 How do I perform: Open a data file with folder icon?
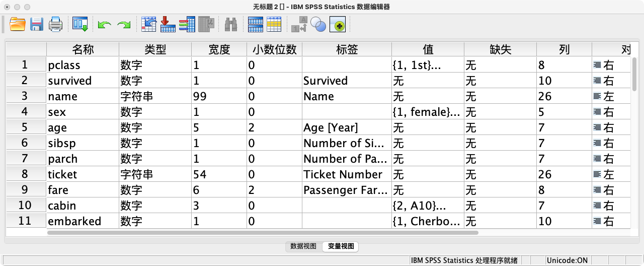click(18, 24)
